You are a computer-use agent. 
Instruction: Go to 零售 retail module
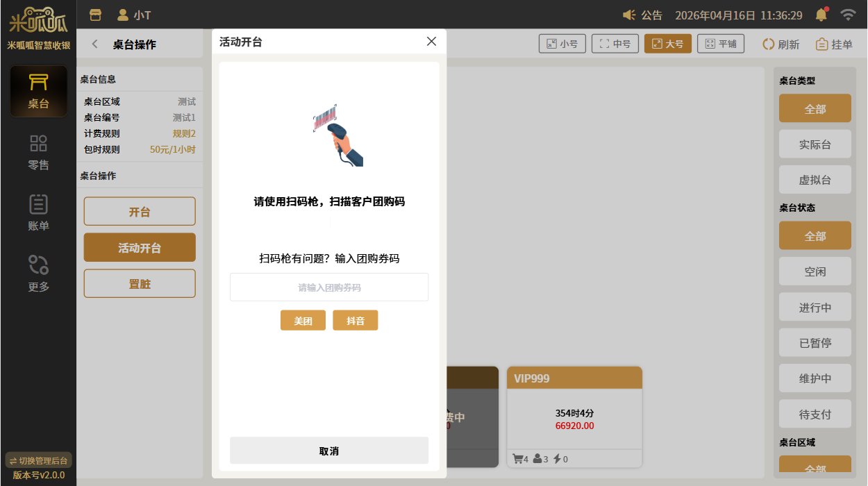tap(38, 152)
